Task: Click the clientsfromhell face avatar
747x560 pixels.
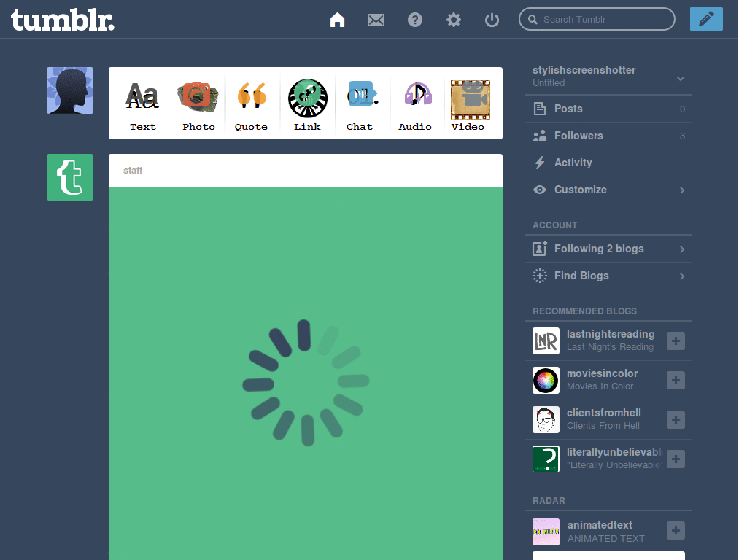Action: pos(546,419)
